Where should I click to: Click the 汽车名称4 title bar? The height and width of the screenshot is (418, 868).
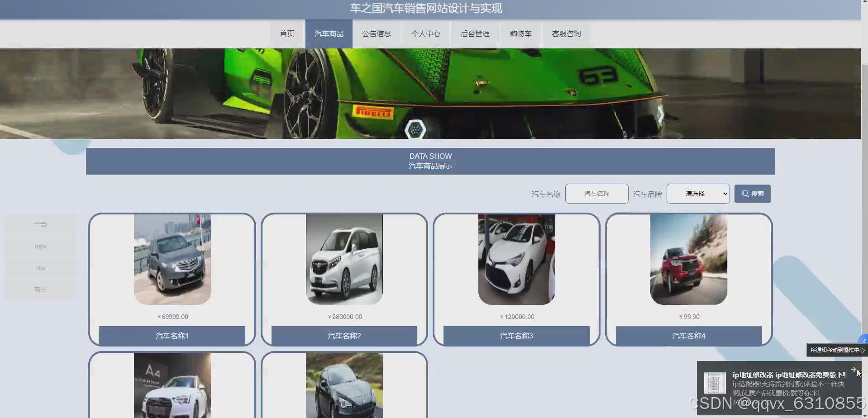[689, 336]
